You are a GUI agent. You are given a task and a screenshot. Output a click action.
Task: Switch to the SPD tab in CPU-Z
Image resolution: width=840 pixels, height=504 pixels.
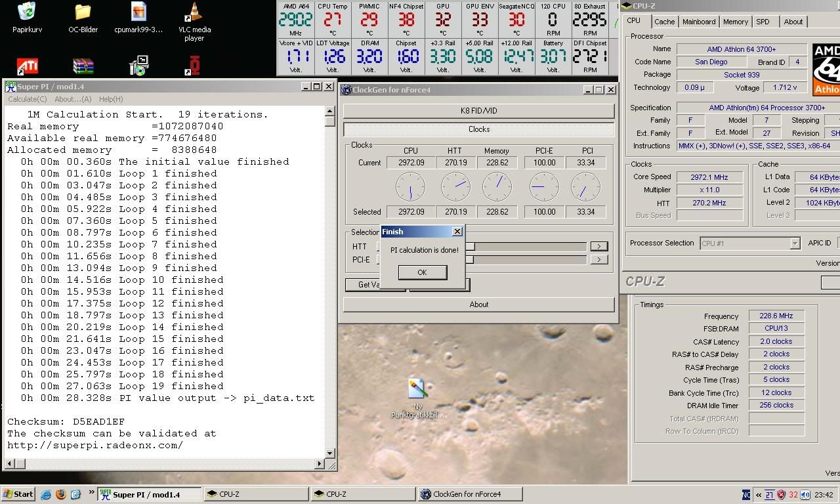tap(763, 22)
